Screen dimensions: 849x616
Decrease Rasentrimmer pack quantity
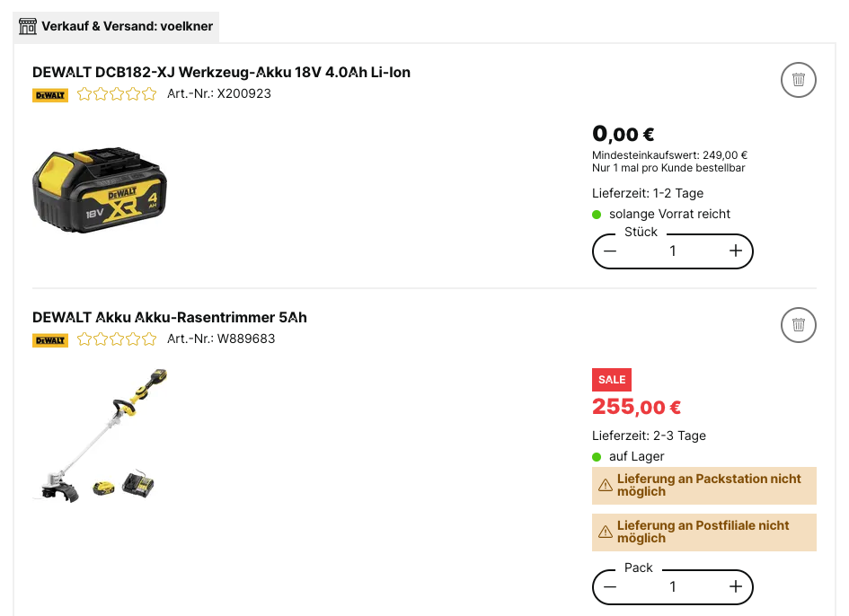611,587
